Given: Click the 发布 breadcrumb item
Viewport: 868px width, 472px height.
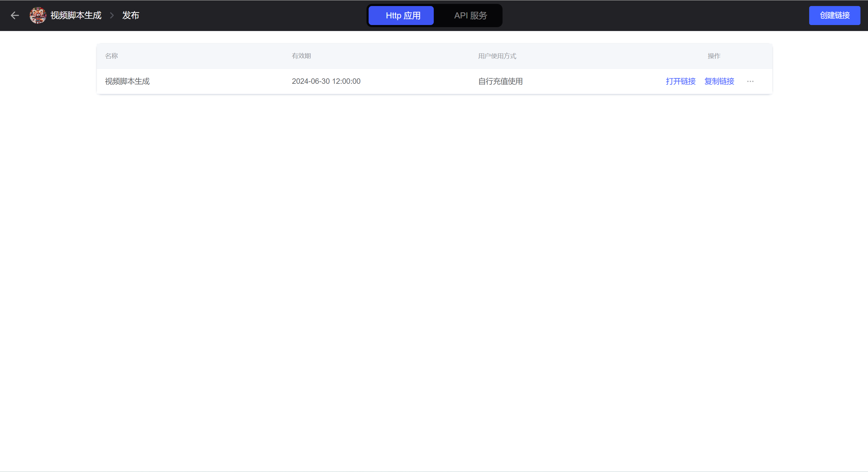Looking at the screenshot, I should [x=131, y=15].
